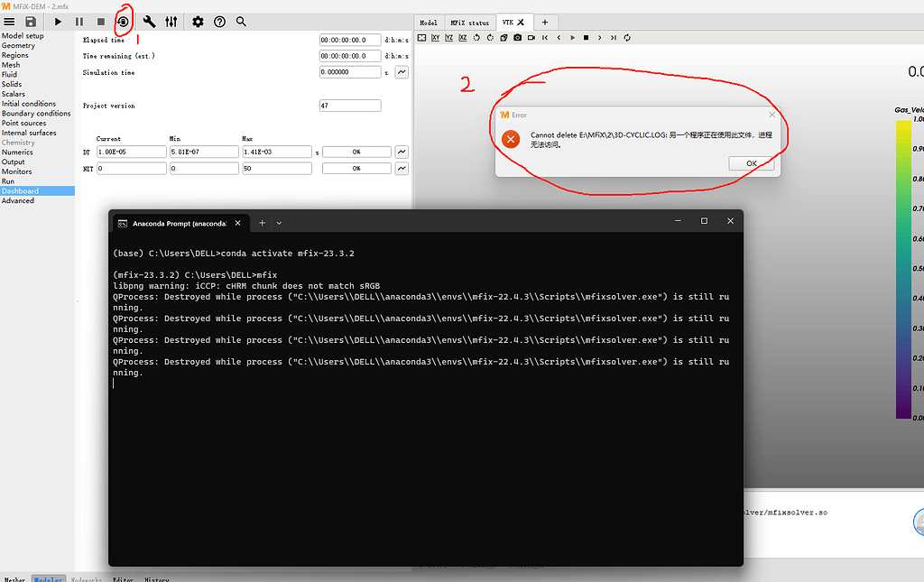This screenshot has width=924, height=582.
Task: Reset VTK view to fit
Action: [x=422, y=38]
